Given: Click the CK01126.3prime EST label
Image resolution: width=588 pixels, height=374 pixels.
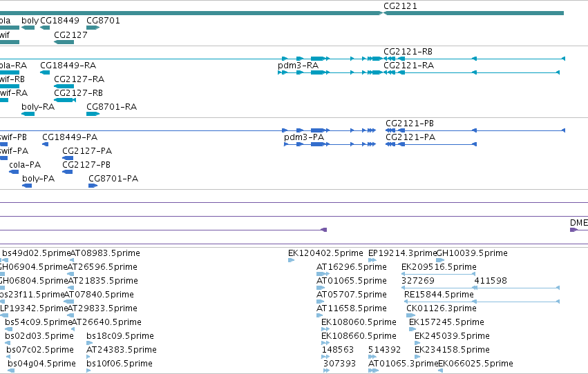Looking at the screenshot, I should point(442,309).
